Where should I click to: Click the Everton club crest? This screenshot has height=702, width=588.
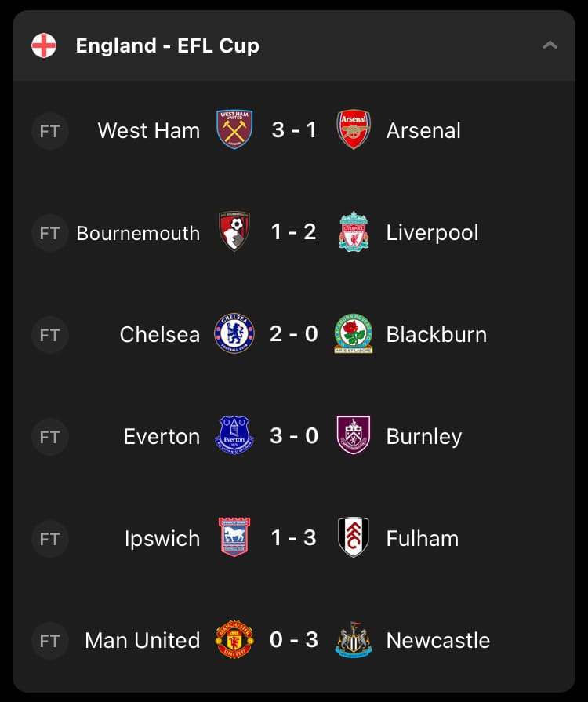[234, 435]
